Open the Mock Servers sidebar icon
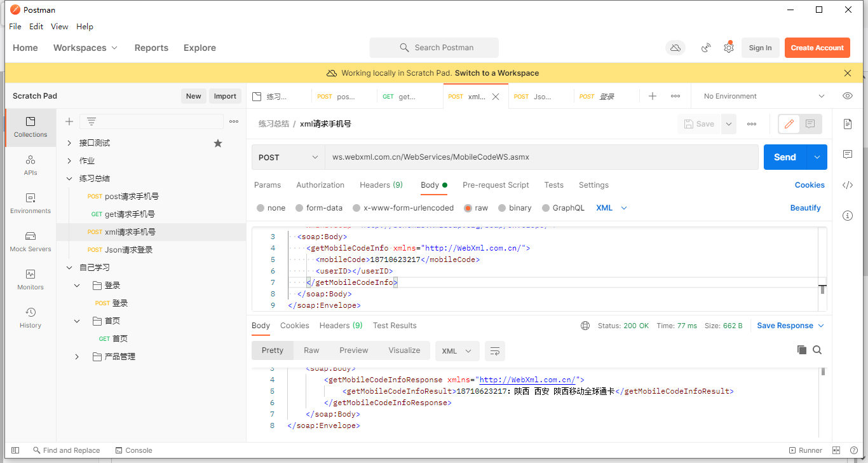Image resolution: width=868 pixels, height=463 pixels. (31, 241)
